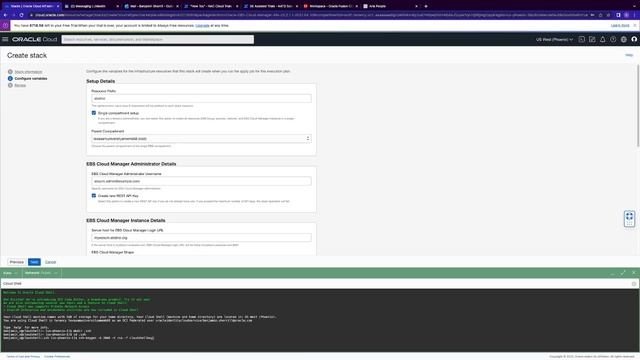640x360 pixels.
Task: Click the Cancel link
Action: (50, 262)
